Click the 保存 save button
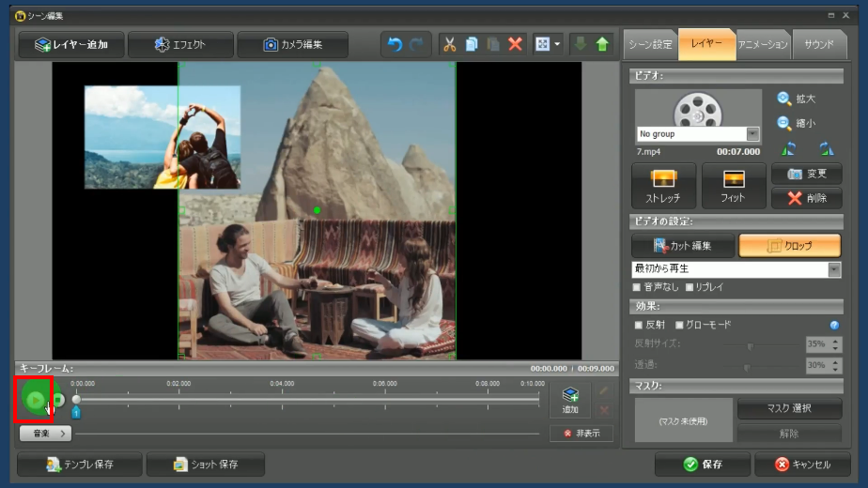This screenshot has height=488, width=868. click(703, 464)
